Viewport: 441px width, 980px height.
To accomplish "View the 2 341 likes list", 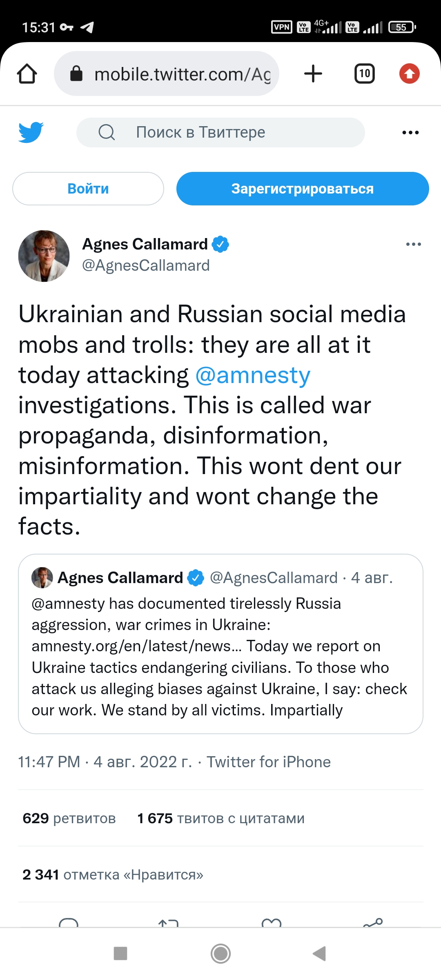I will click(x=113, y=875).
